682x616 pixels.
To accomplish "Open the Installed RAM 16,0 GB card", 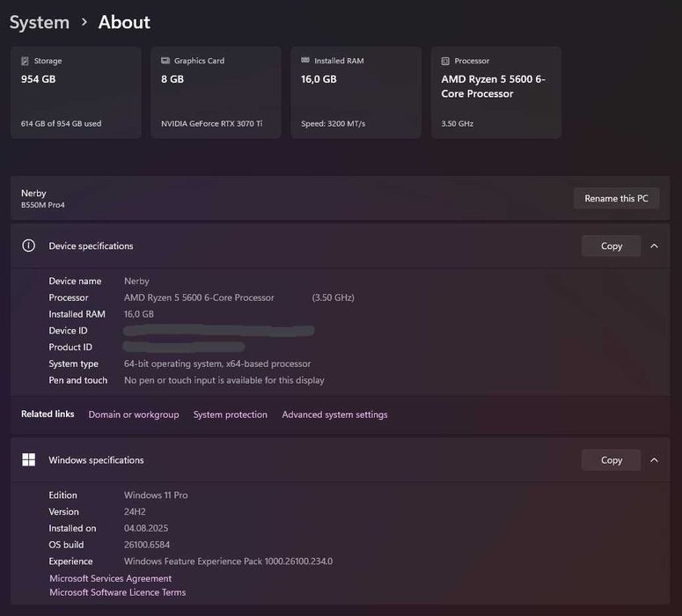I will (356, 92).
